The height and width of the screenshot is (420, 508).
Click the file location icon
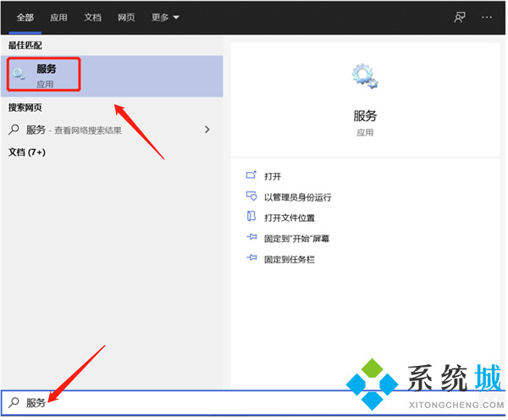coord(251,216)
